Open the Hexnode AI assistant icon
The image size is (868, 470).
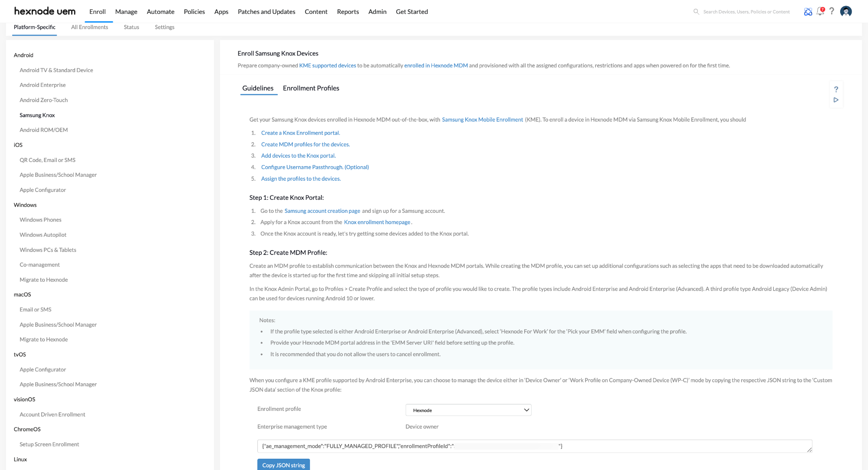(808, 12)
